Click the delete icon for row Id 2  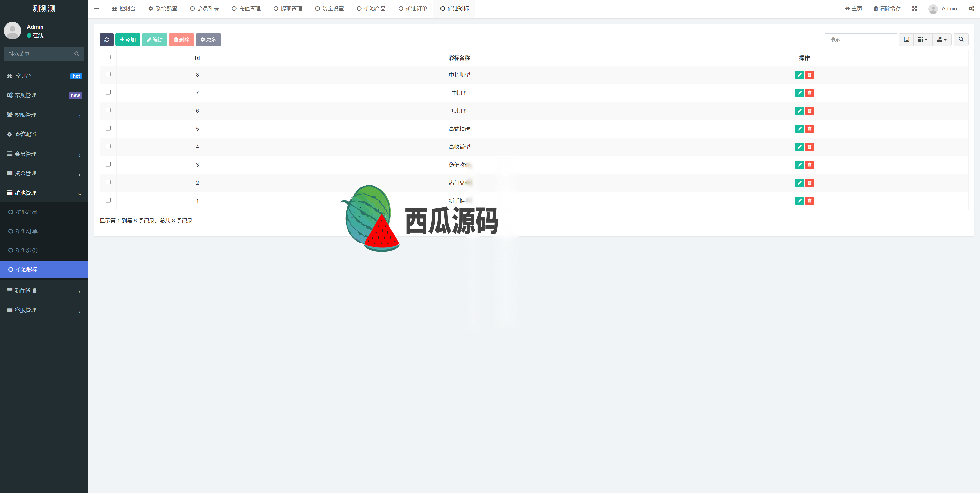point(810,183)
